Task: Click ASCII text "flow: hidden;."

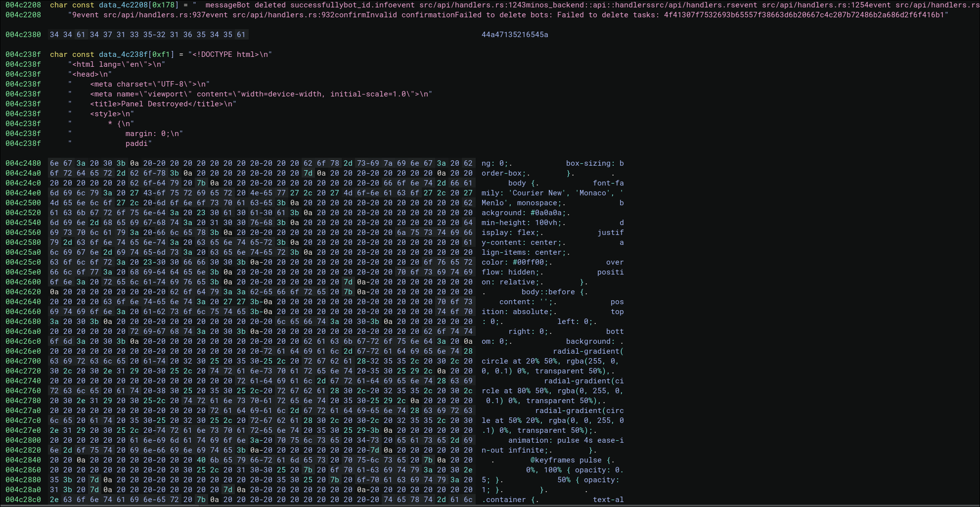Action: tap(513, 272)
